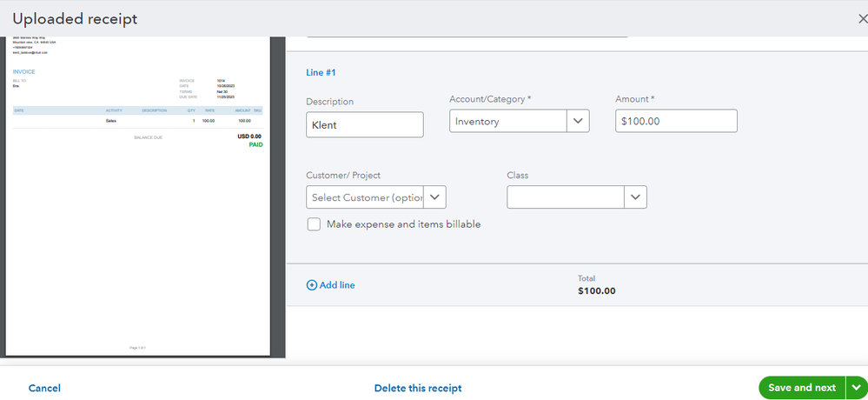Click the Cancel link
The image size is (868, 400).
[44, 389]
